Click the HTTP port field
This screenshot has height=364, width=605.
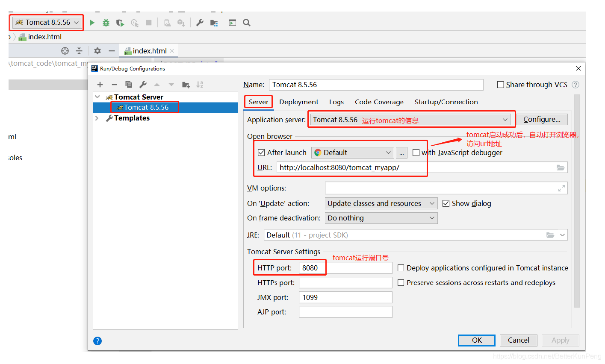[x=345, y=268]
